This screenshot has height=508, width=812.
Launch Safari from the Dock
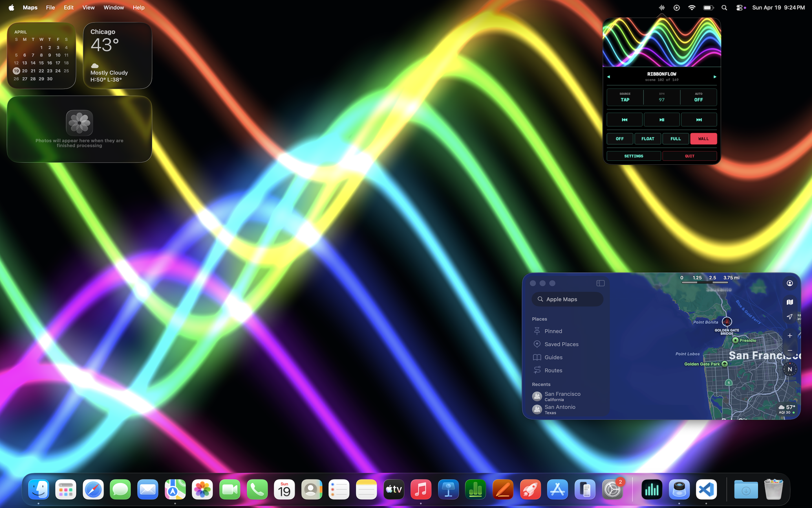pos(93,490)
